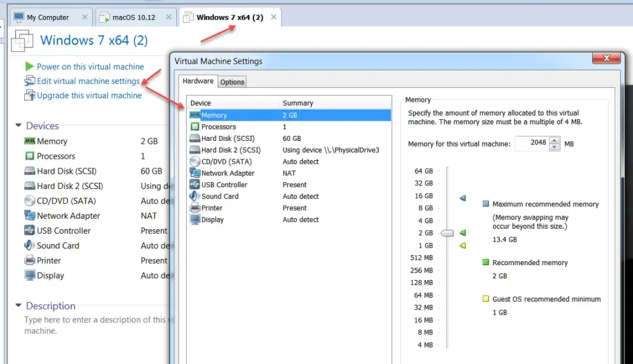Click the green play icon for Power on
This screenshot has width=633, height=364.
[30, 66]
